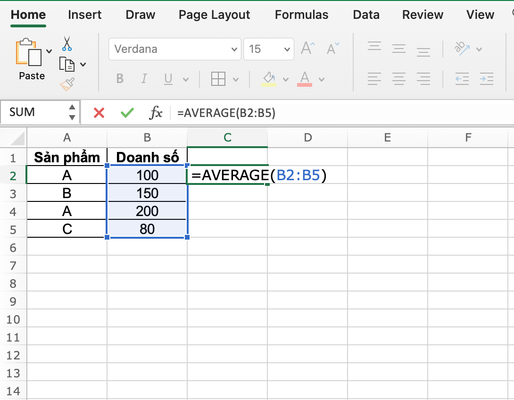Image resolution: width=514 pixels, height=400 pixels.
Task: Click the Paste button
Action: pyautogui.click(x=31, y=59)
